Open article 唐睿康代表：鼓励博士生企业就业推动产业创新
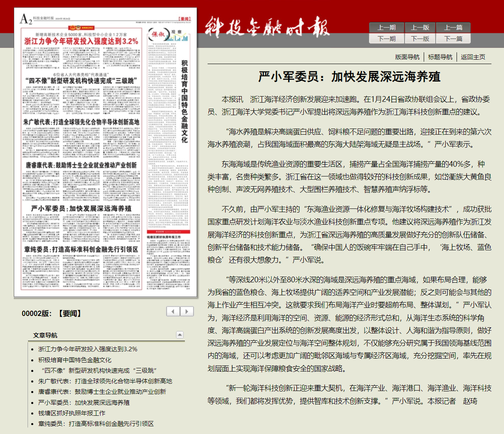The image size is (504, 434). tap(102, 391)
